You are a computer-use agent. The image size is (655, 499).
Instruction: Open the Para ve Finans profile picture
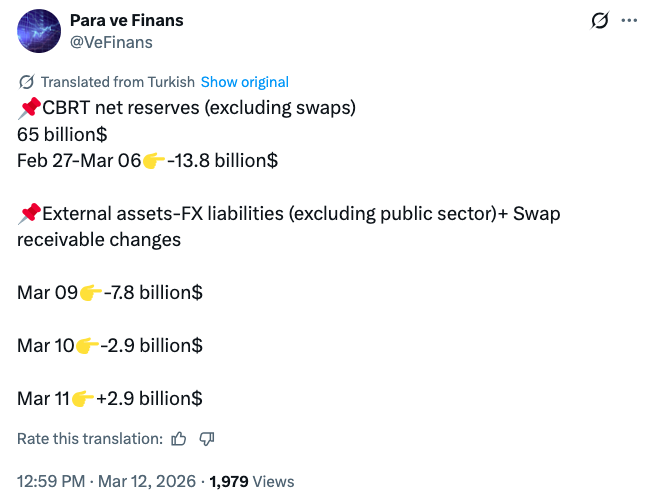(39, 31)
